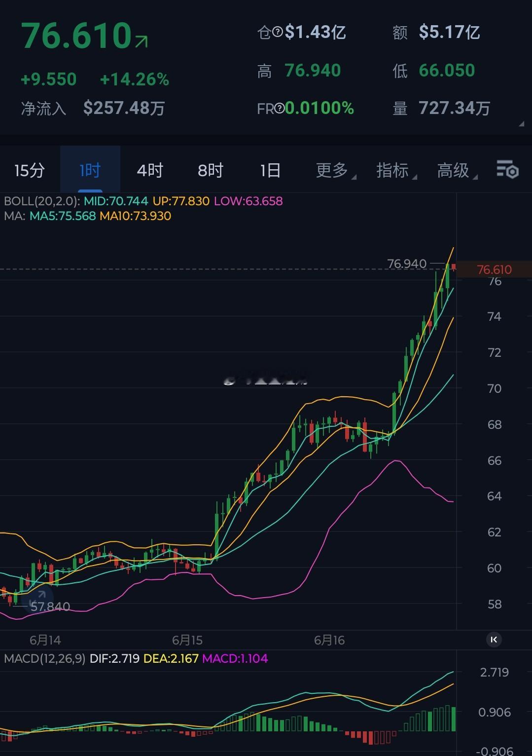Tap the $1.43亿 open interest value
This screenshot has width=532, height=756.
[x=316, y=33]
